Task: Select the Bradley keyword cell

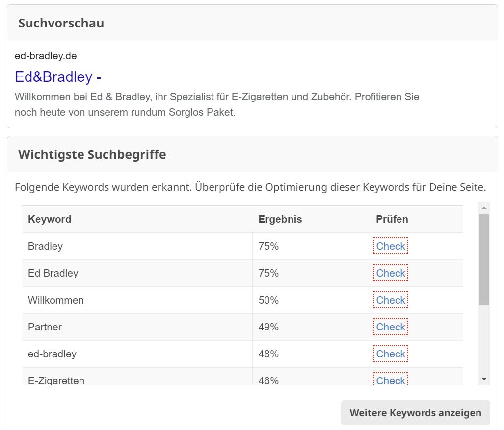Action: tap(137, 246)
